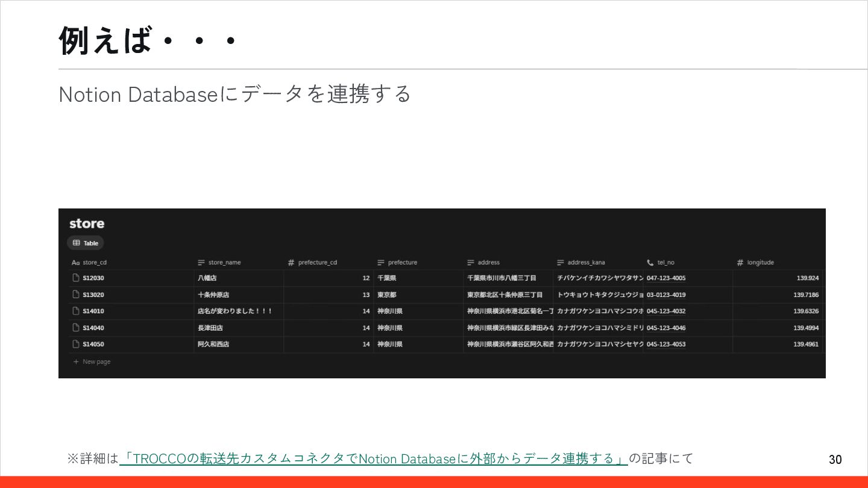Screen dimensions: 868x488
Task: Click the slide title 例えば・・・
Action: coord(148,40)
